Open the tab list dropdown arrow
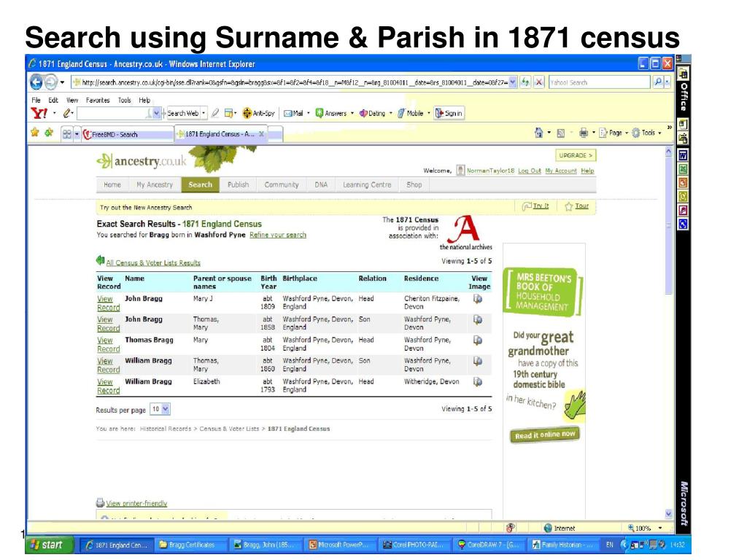Viewport: 747px width, 560px height. coord(77,134)
